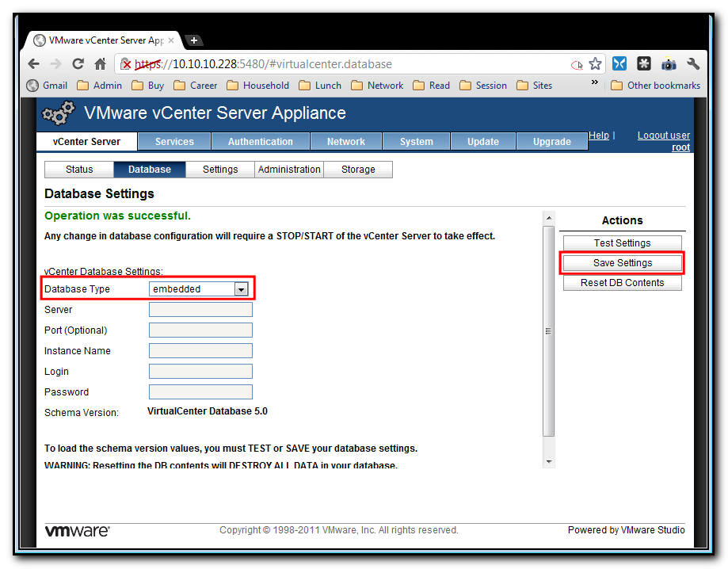Viewport: 728px width, 569px height.
Task: Select the Database sub-tab
Action: (x=150, y=170)
